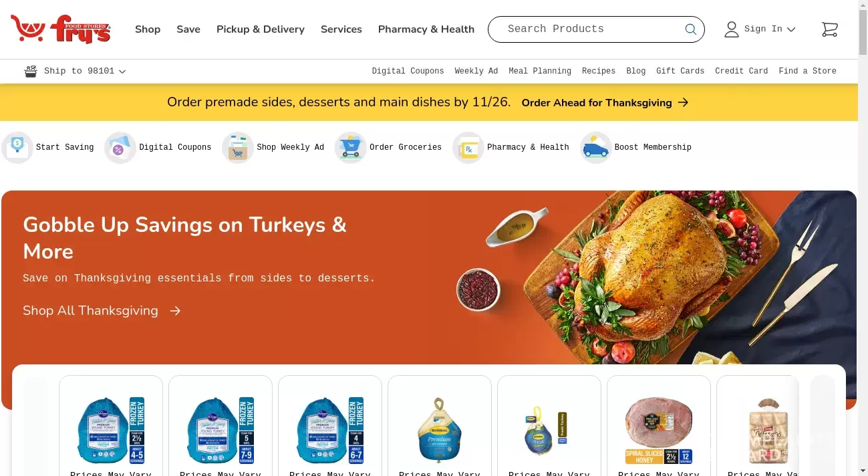This screenshot has width=868, height=476.
Task: Open the shopping cart icon
Action: tap(829, 29)
